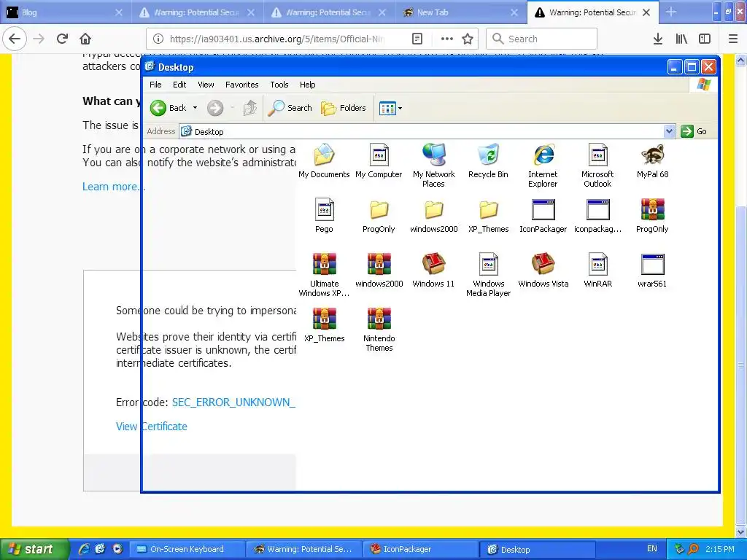Select the XP_Themes WinRAR archive icon
Screen dimensions: 747x560
point(324,319)
